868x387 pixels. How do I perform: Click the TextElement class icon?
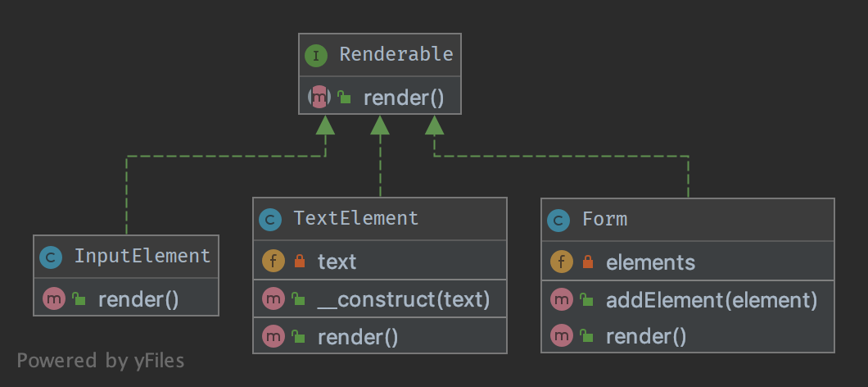click(270, 219)
